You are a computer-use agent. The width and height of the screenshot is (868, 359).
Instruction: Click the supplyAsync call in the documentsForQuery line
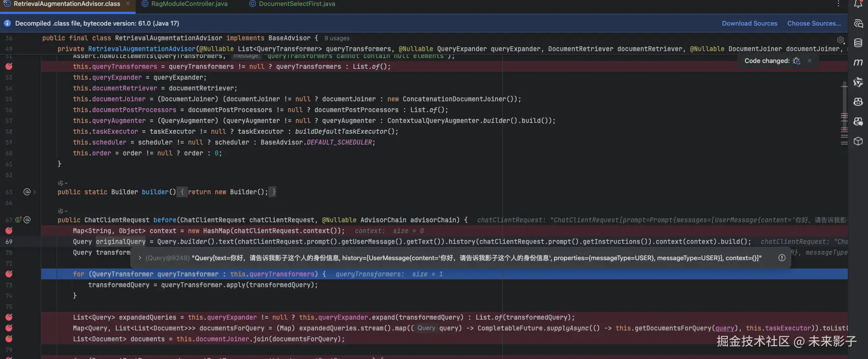pos(568,328)
